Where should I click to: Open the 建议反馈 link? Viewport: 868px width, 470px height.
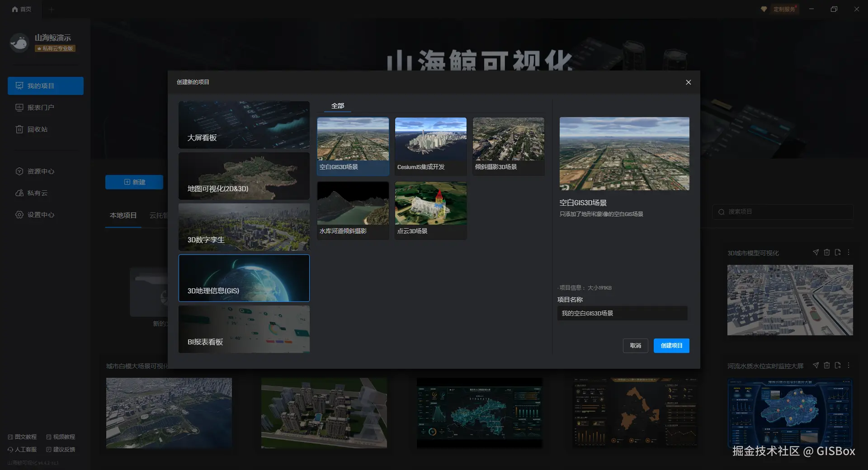coord(61,450)
